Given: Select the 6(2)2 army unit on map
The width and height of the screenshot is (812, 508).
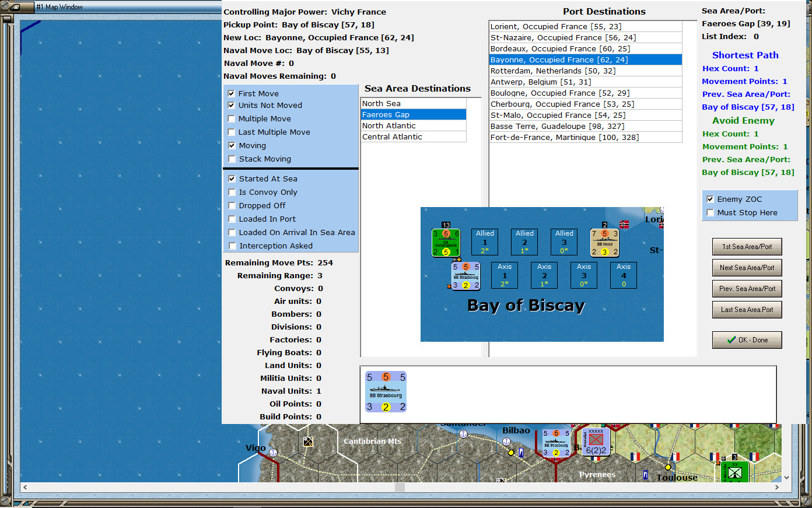Looking at the screenshot, I should pos(596,442).
